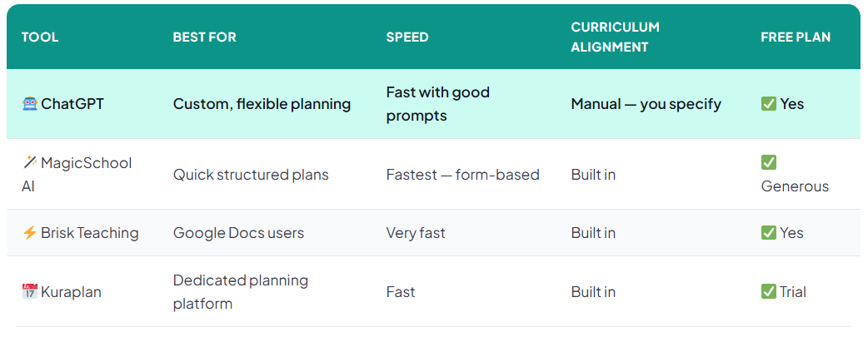Screen dimensions: 868x337
Task: Click the Brisk Teaching tool name
Action: coord(89,233)
